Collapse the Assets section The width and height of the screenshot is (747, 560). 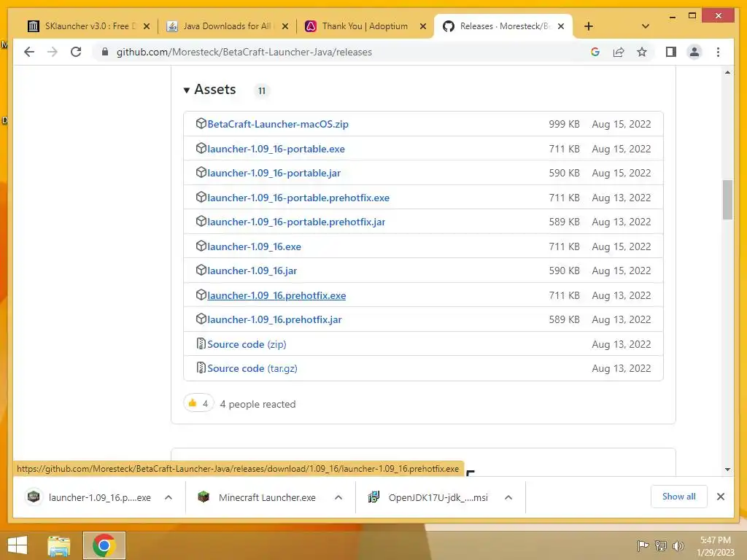click(x=209, y=90)
